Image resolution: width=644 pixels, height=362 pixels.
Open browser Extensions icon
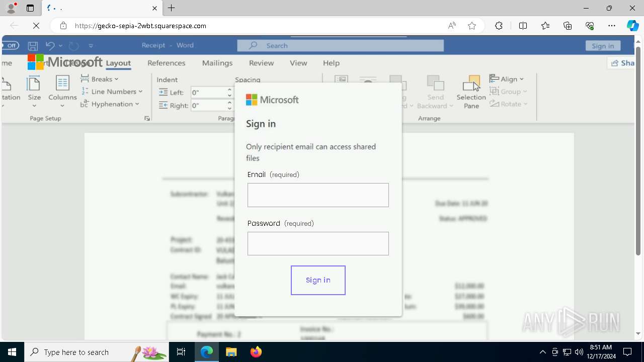click(x=499, y=26)
